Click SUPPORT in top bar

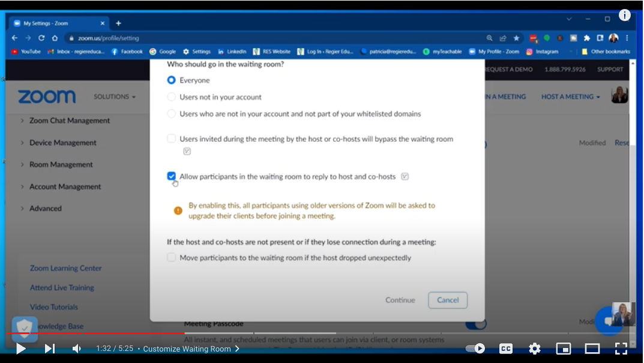click(x=610, y=70)
